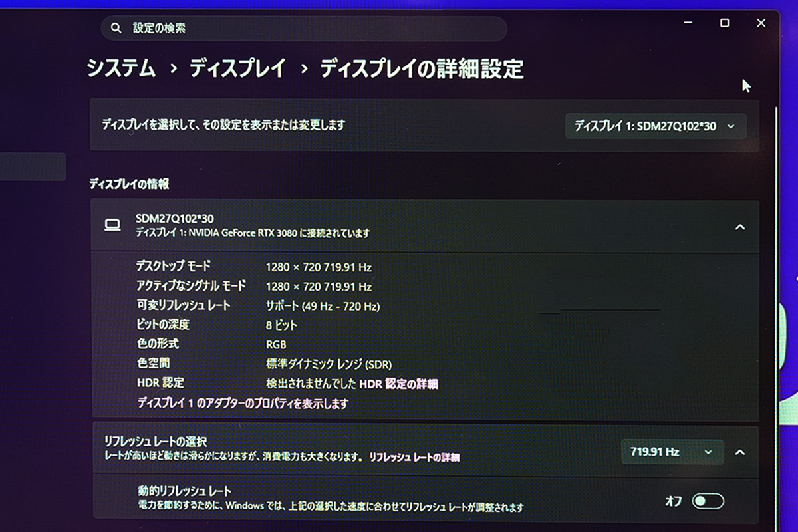
Task: Open the リフレッシュ レートの詳細 link
Action: [414, 458]
